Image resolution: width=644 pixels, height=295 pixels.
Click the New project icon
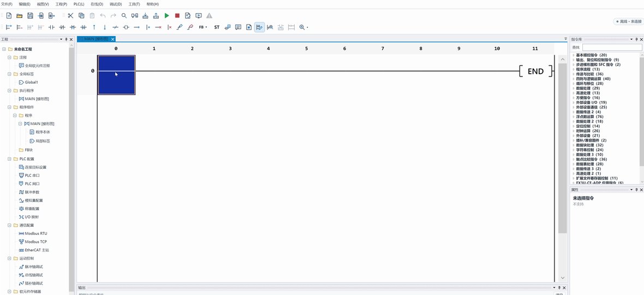[9, 16]
